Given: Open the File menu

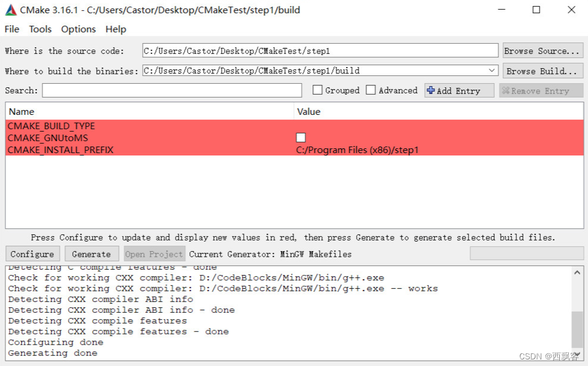Looking at the screenshot, I should (11, 29).
